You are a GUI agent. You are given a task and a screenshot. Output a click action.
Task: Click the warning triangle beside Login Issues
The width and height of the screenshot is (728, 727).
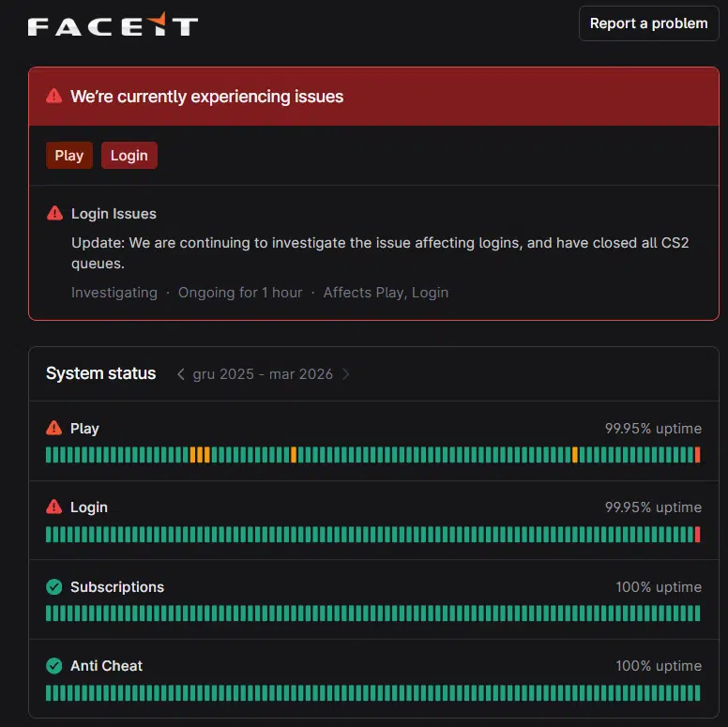[54, 214]
